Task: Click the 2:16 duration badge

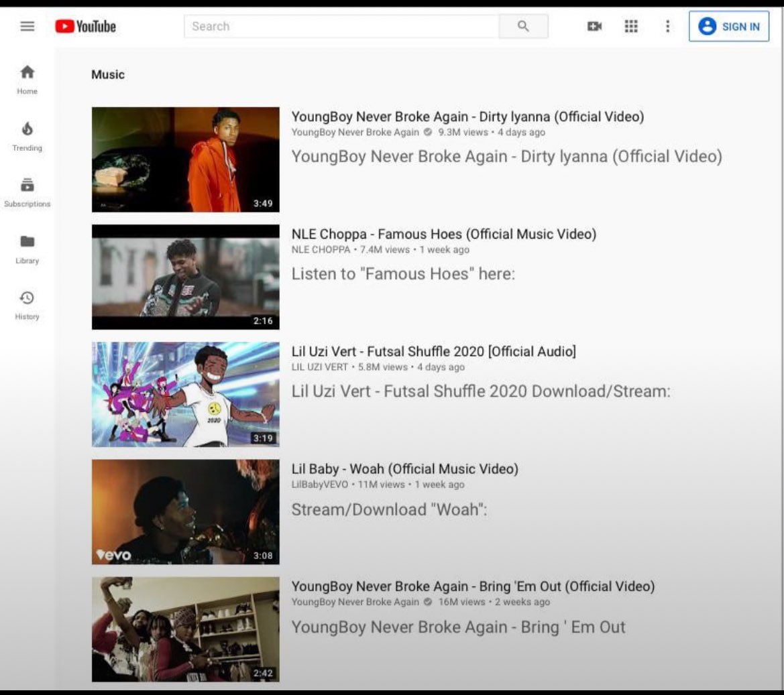Action: (263, 321)
